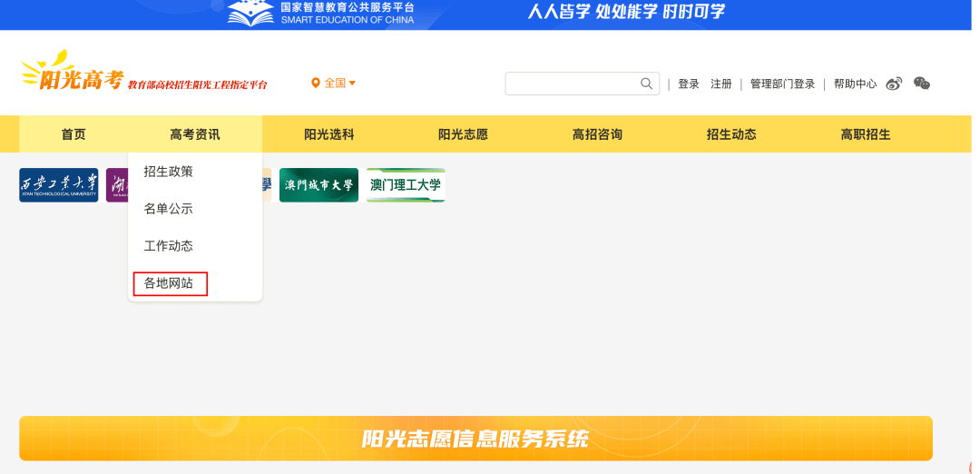Click the 登录 link
980x474 pixels.
point(689,84)
